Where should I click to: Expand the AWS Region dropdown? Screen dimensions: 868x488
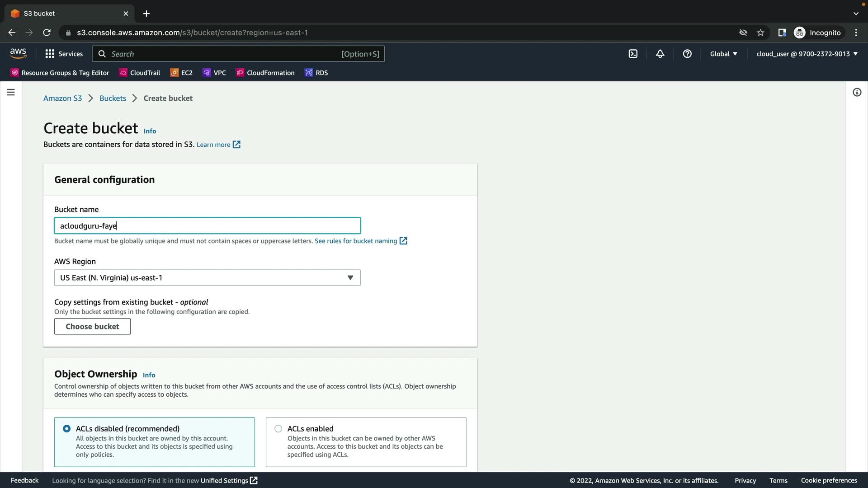click(207, 277)
